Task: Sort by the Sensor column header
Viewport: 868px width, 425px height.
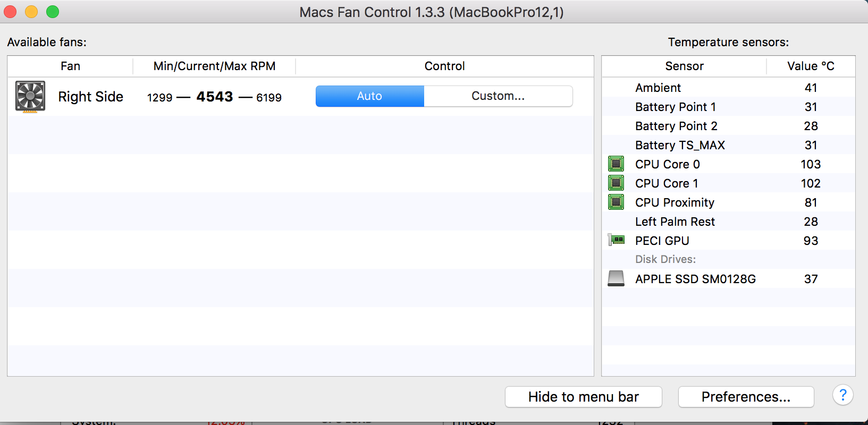Action: point(684,66)
